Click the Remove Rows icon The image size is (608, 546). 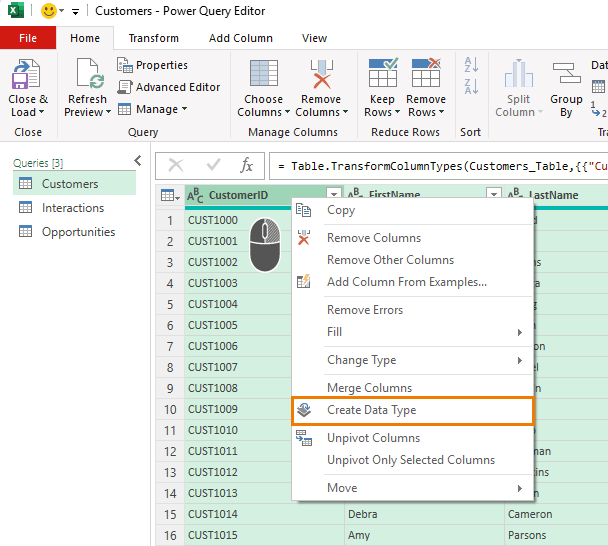click(426, 73)
